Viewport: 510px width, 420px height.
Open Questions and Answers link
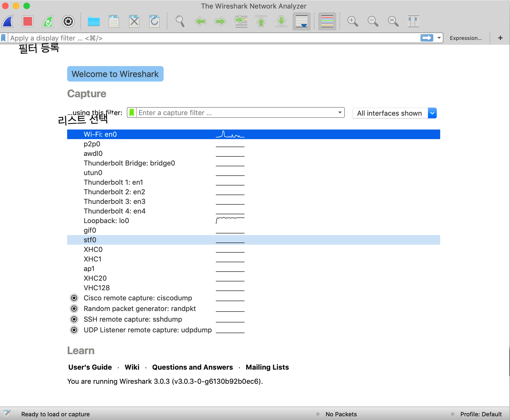(192, 367)
